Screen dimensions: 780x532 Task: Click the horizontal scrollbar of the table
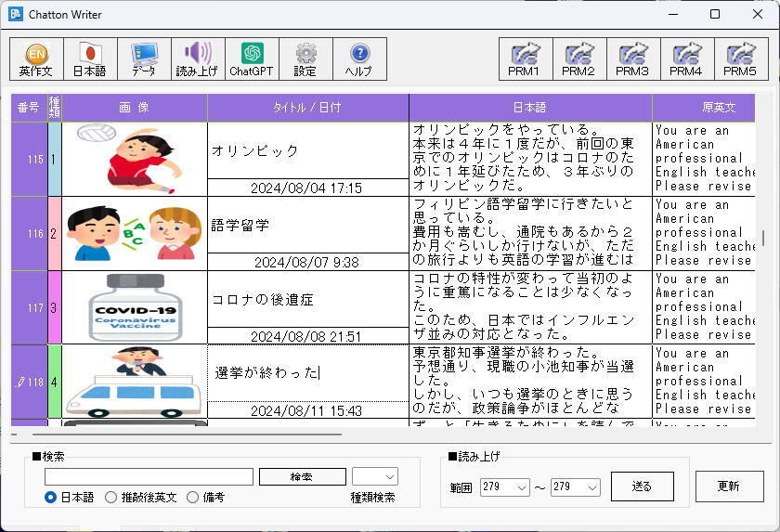(187, 435)
